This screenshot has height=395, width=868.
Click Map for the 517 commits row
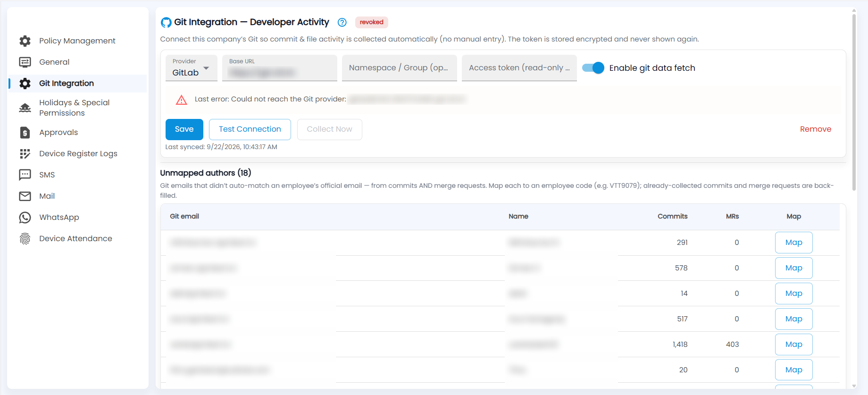(x=794, y=319)
